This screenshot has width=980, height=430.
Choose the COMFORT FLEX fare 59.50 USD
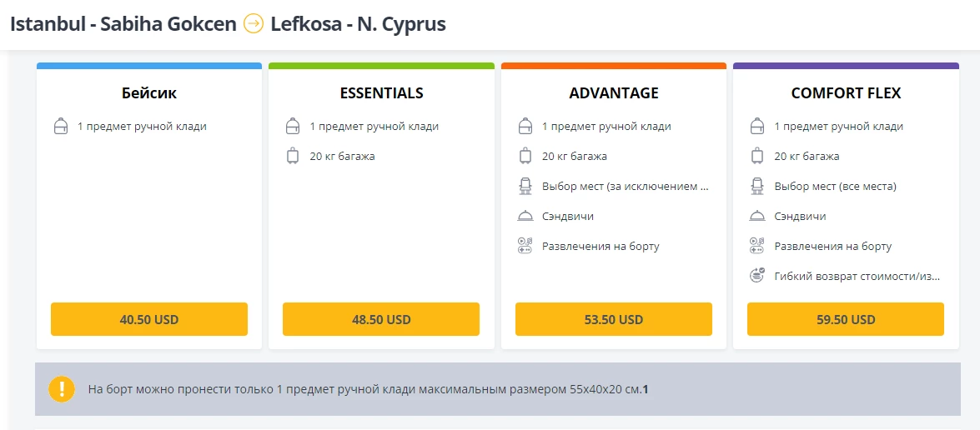[846, 319]
